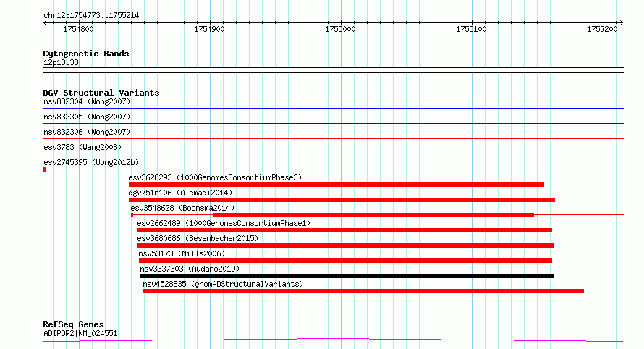Click the nsv3337303 (Audano2019) label
Screen dimensions: 644x349
(190, 269)
